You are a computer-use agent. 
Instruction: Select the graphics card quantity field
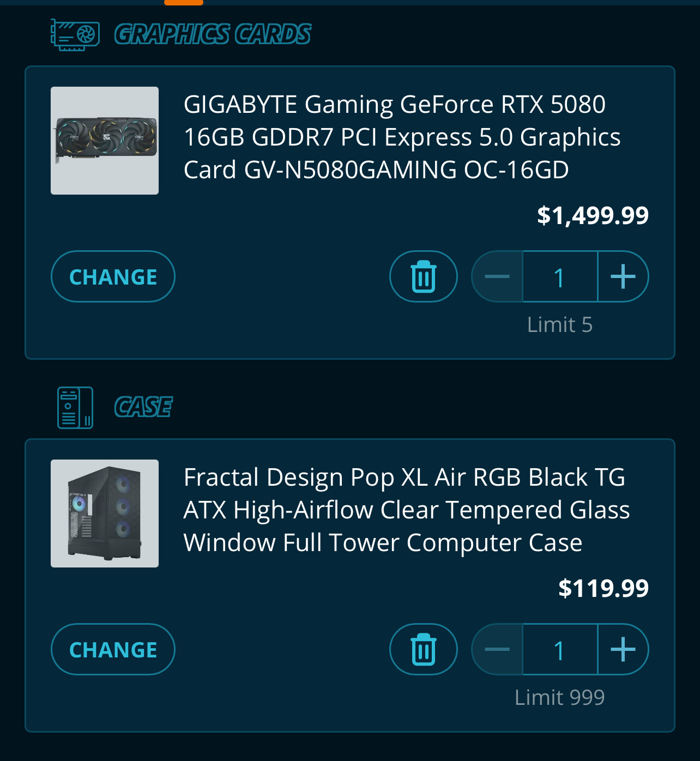560,276
